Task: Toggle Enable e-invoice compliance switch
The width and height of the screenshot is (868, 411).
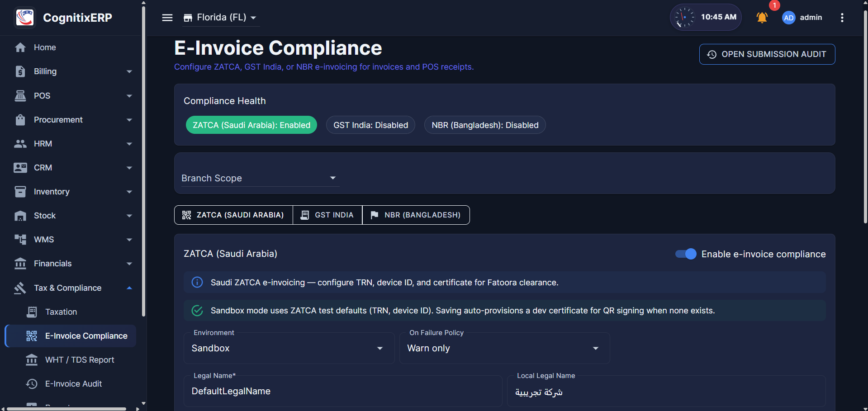Action: coord(686,254)
